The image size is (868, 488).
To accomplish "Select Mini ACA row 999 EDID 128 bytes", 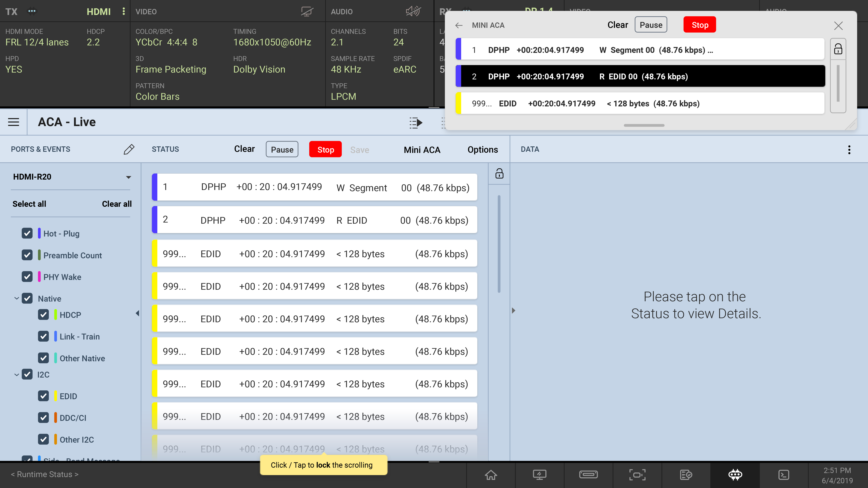I will 640,103.
